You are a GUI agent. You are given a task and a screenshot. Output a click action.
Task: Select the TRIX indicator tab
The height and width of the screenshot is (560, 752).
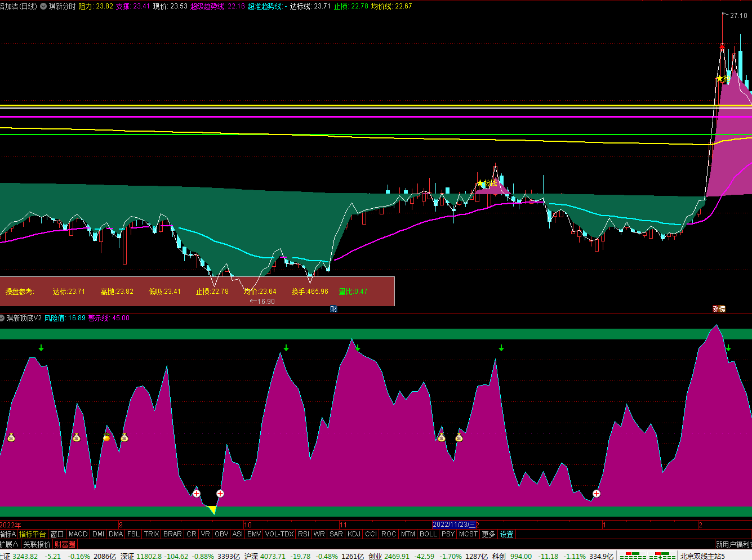152,534
